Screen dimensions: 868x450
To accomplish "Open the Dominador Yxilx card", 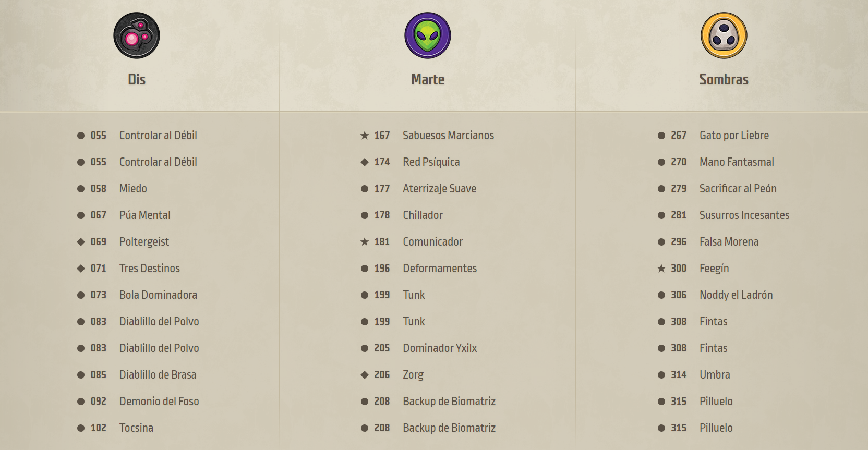I will [x=440, y=348].
